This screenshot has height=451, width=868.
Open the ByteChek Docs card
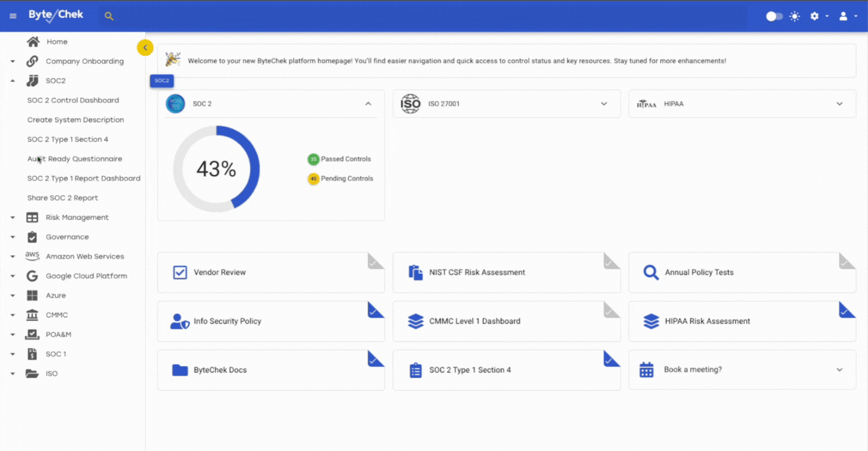click(271, 370)
